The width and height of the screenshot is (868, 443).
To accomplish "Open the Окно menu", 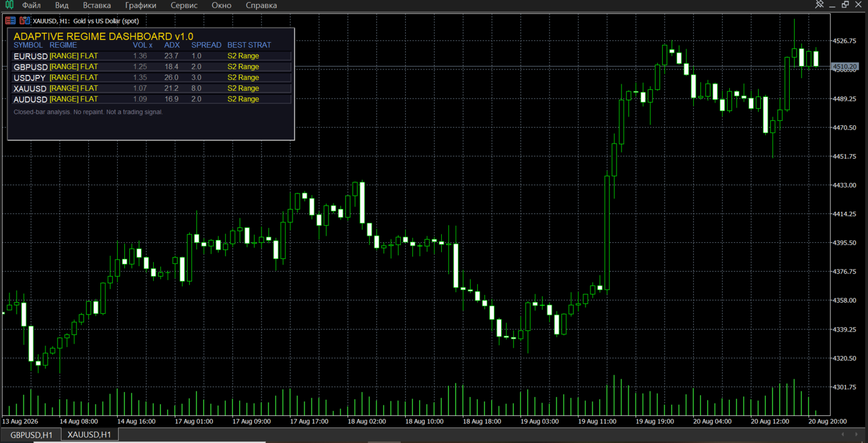I will point(221,5).
